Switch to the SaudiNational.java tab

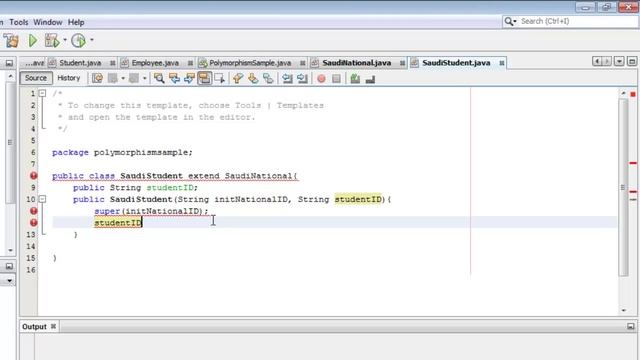[357, 63]
